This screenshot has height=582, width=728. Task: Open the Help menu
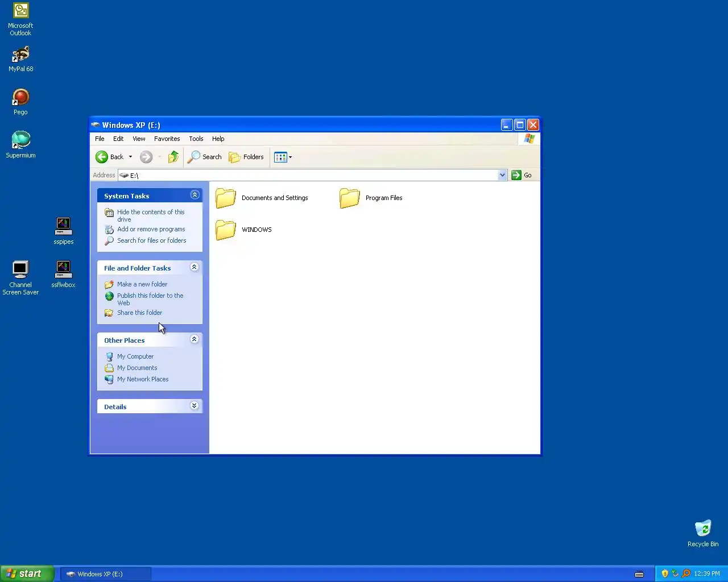(218, 139)
